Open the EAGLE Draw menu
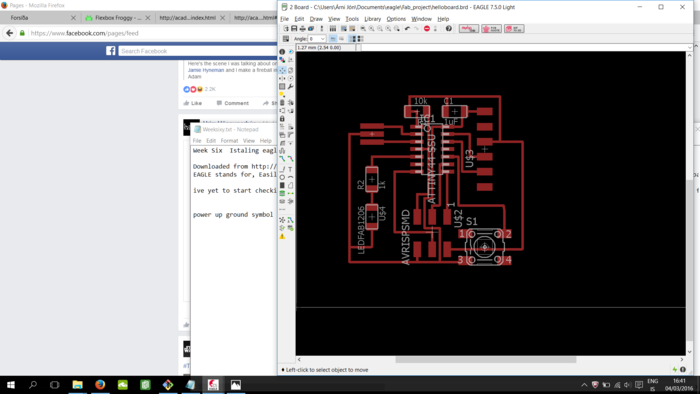This screenshot has height=394, width=700. pos(316,19)
